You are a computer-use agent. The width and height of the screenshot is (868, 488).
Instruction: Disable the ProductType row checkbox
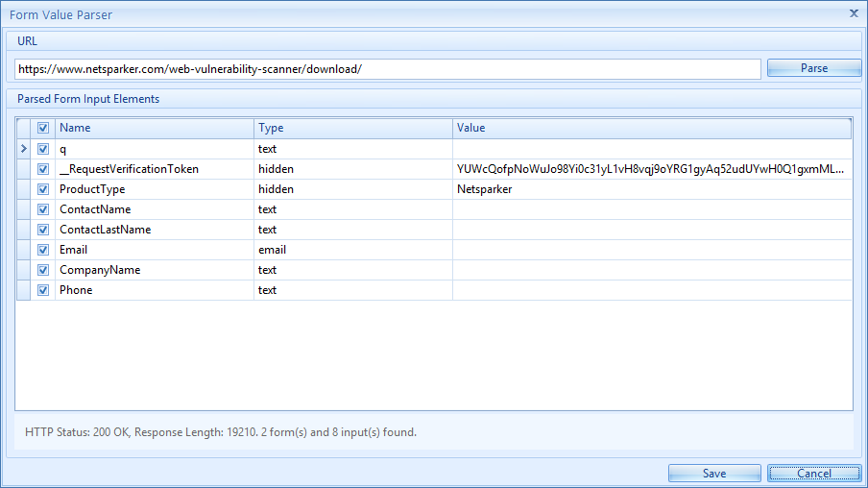coord(43,189)
